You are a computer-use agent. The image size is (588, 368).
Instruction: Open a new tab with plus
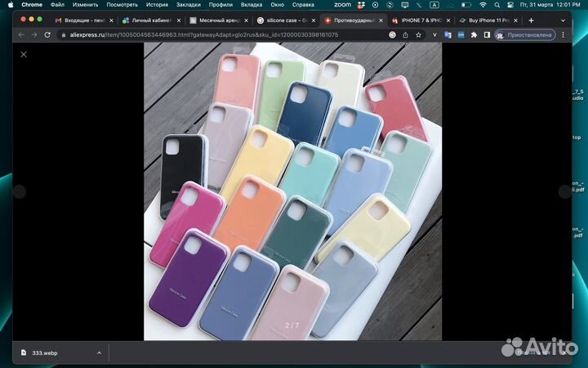pos(531,20)
